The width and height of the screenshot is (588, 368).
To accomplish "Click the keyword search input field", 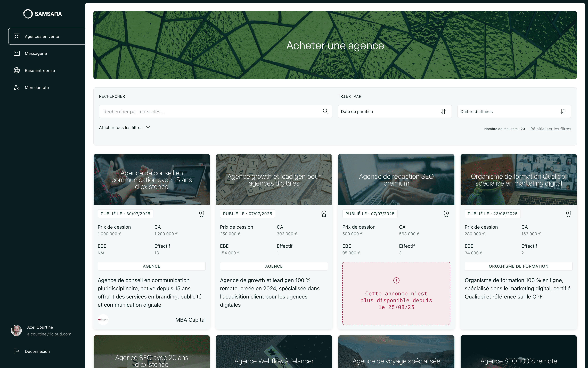I will [x=215, y=111].
